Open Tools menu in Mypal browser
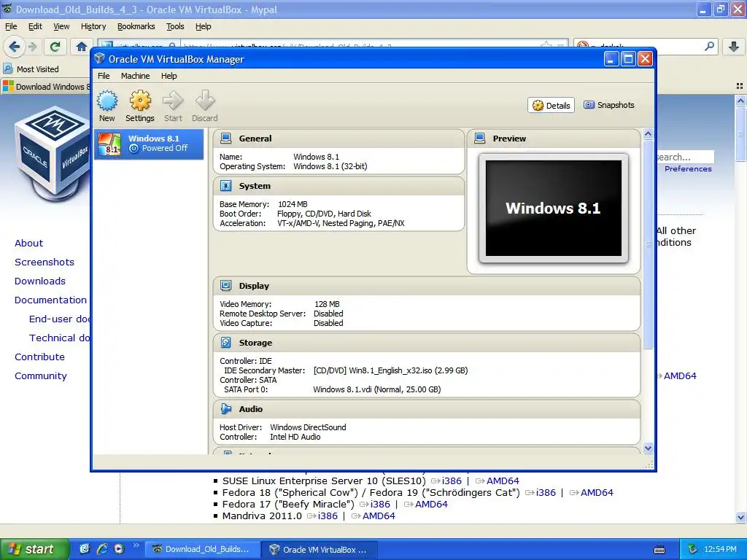 175,27
